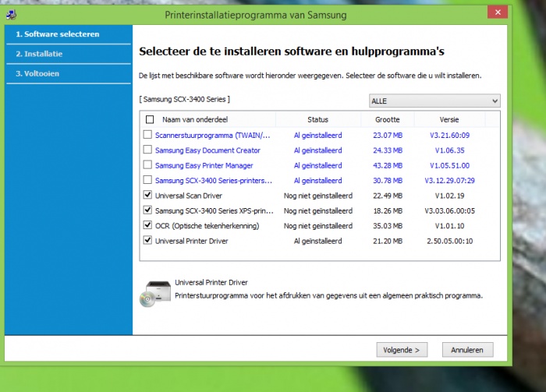This screenshot has height=392, width=546.
Task: Click the version V1.06.35
Action: (449, 150)
